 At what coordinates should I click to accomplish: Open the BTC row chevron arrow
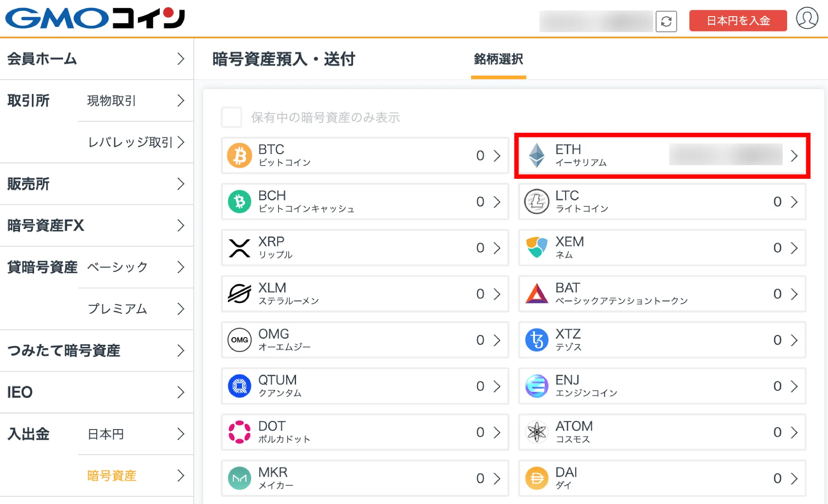pyautogui.click(x=497, y=155)
